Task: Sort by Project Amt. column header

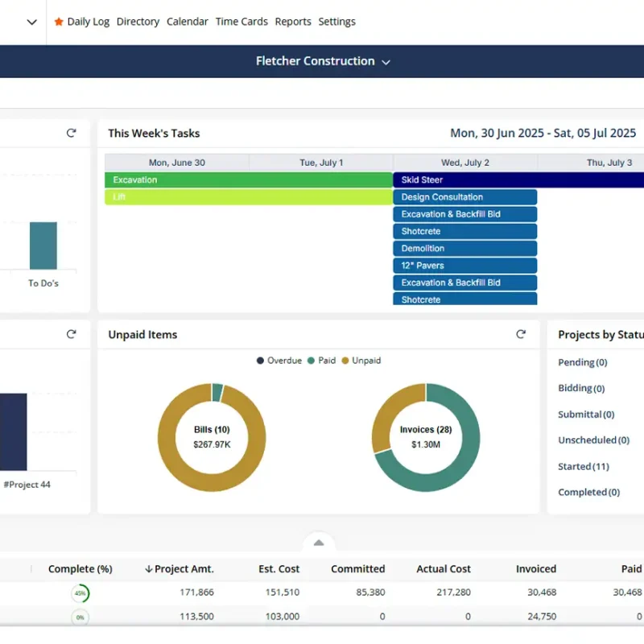Action: coord(180,569)
